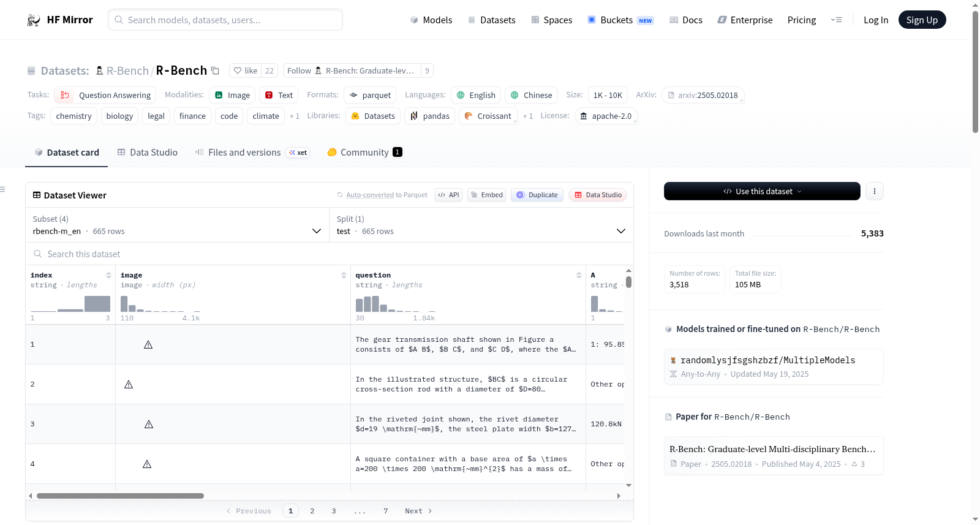Filter by Image modality tag
Image resolution: width=980 pixels, height=525 pixels.
(x=232, y=95)
